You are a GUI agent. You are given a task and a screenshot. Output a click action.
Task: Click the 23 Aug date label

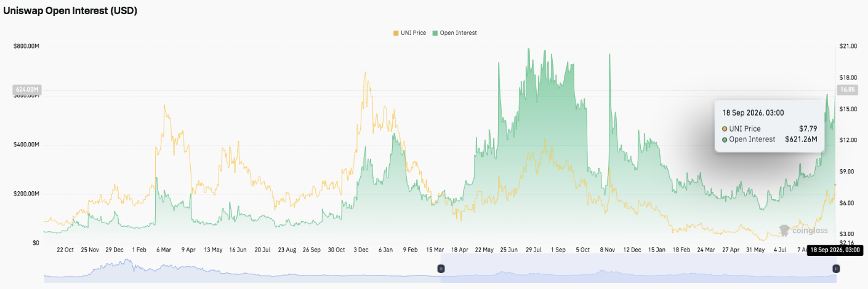[287, 250]
